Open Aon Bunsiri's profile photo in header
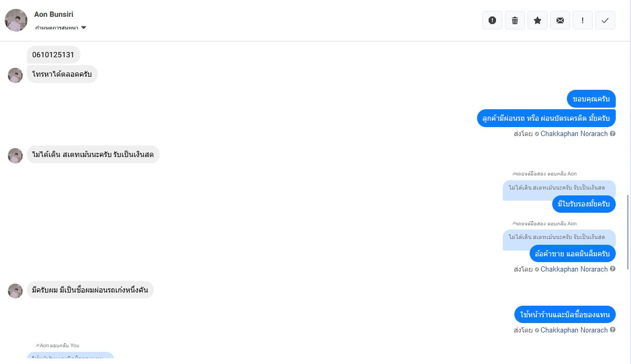This screenshot has width=631, height=364. pyautogui.click(x=16, y=20)
